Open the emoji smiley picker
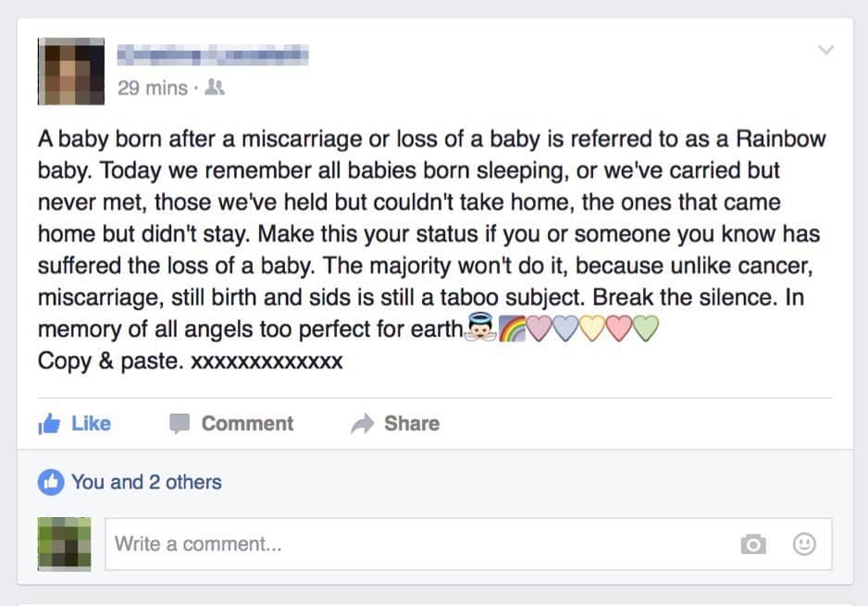Screen dimensions: 868x606 coord(804,545)
